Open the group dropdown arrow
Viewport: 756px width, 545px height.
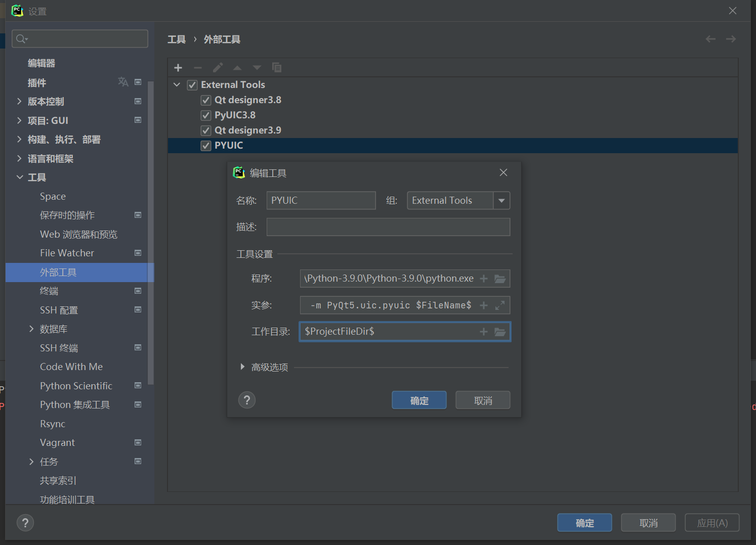tap(501, 201)
